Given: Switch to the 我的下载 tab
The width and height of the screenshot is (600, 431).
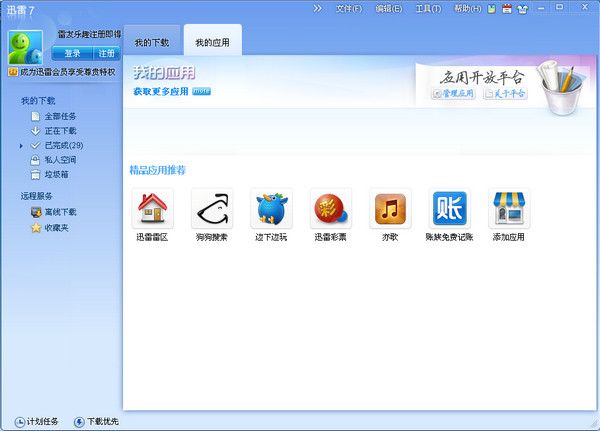Looking at the screenshot, I should click(152, 42).
